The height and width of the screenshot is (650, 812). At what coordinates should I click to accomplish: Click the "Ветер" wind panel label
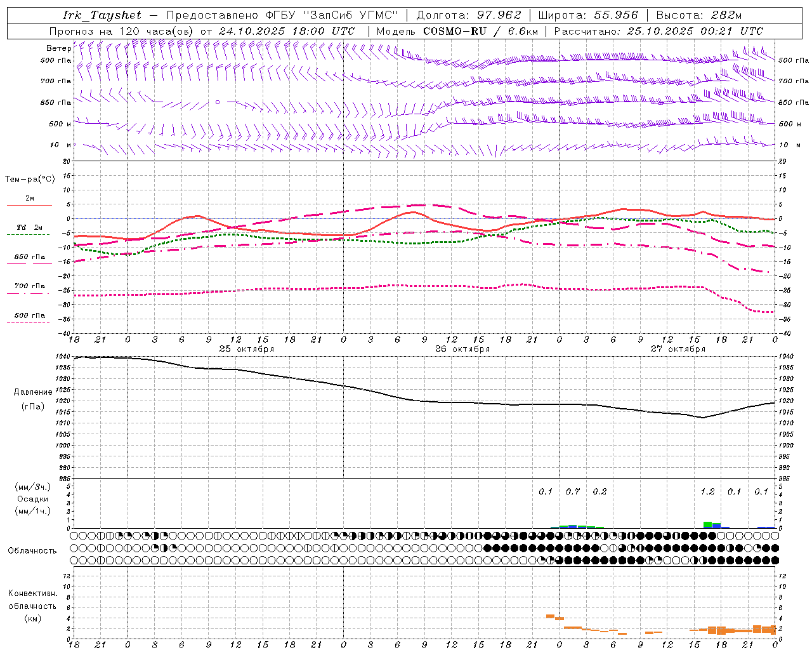pos(58,48)
